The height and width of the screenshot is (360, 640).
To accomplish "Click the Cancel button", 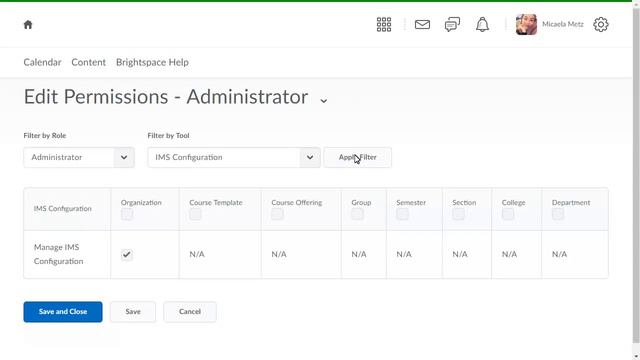I will coord(190,312).
